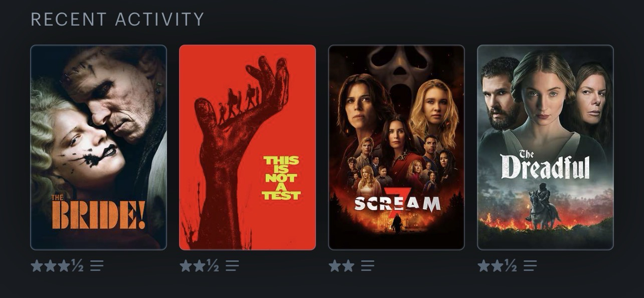Click the half-star under This Is Not a Test
This screenshot has height=298, width=644.
213,266
